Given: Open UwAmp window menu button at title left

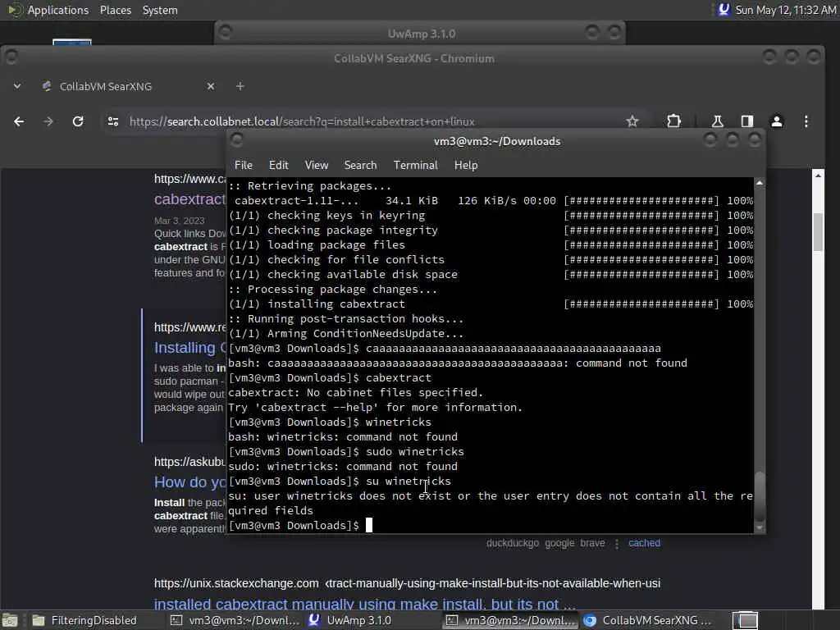Looking at the screenshot, I should pos(225,32).
